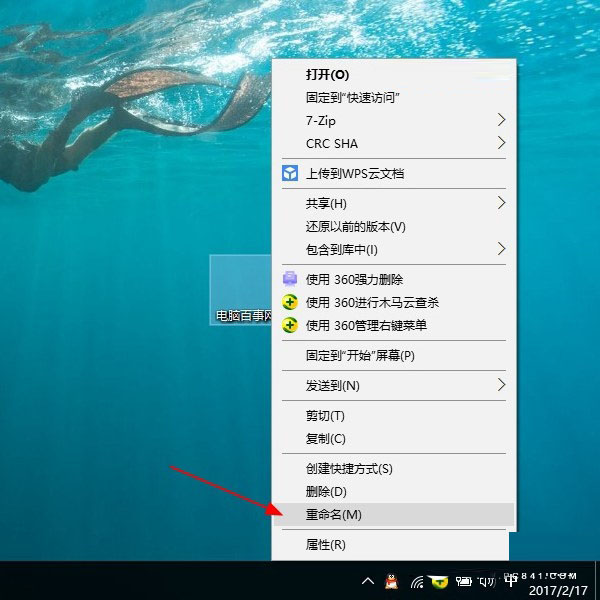Click the 2017/2/17 taskbar date
The width and height of the screenshot is (600, 600).
(558, 590)
